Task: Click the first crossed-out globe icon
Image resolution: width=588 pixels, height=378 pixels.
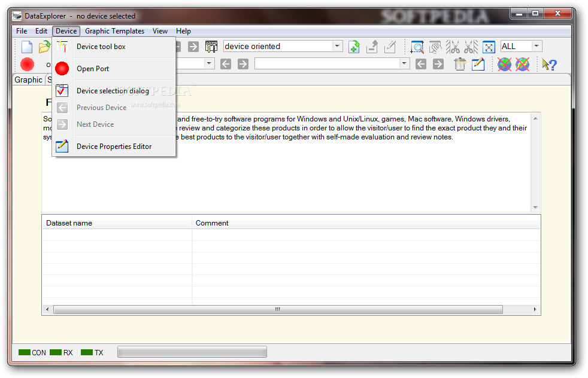Action: tap(504, 64)
